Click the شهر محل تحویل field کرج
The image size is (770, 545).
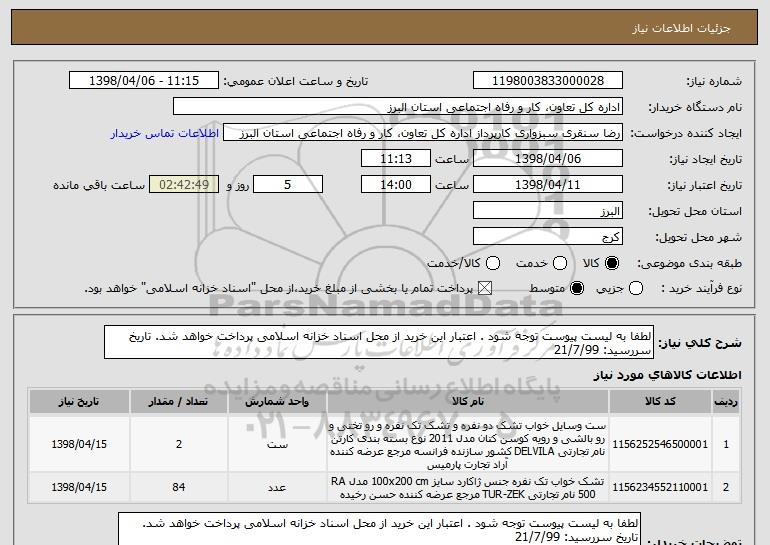tap(548, 237)
